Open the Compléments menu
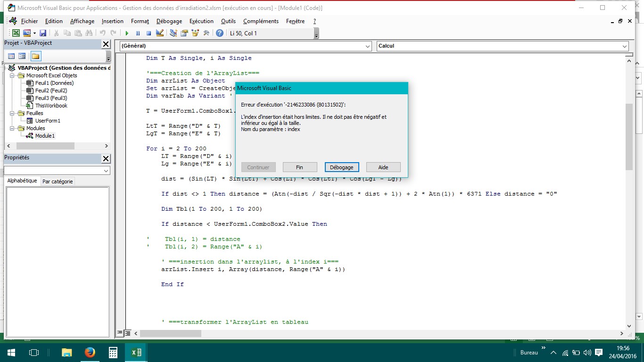This screenshot has height=362, width=644. click(x=261, y=21)
